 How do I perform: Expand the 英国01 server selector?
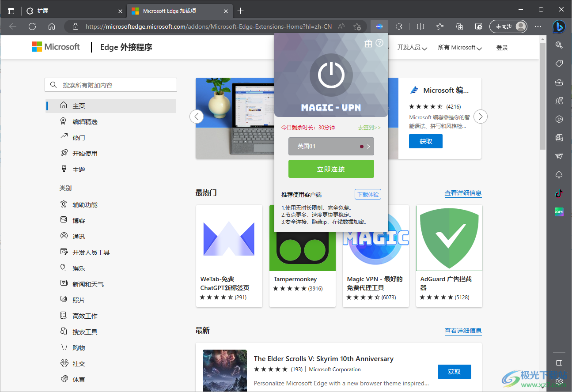pyautogui.click(x=331, y=146)
